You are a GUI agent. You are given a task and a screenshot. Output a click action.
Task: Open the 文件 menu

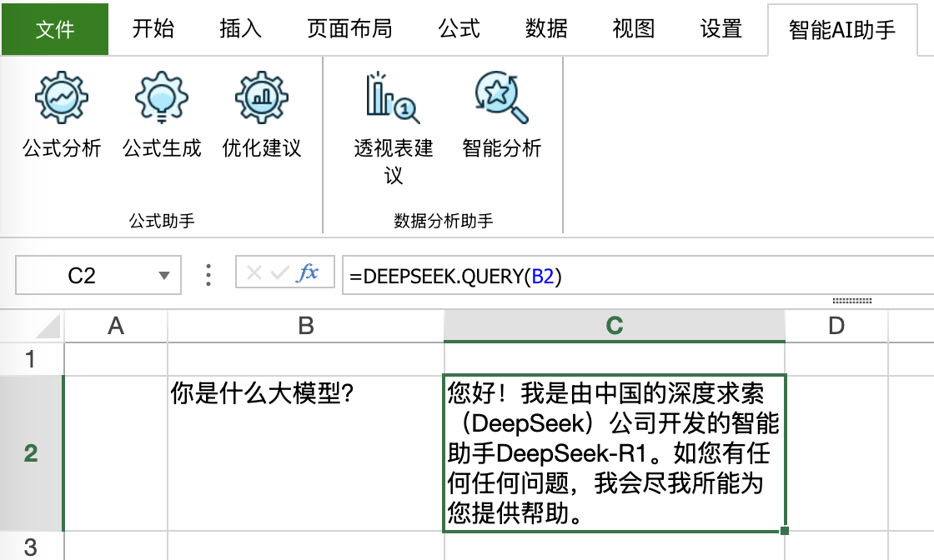tap(53, 27)
